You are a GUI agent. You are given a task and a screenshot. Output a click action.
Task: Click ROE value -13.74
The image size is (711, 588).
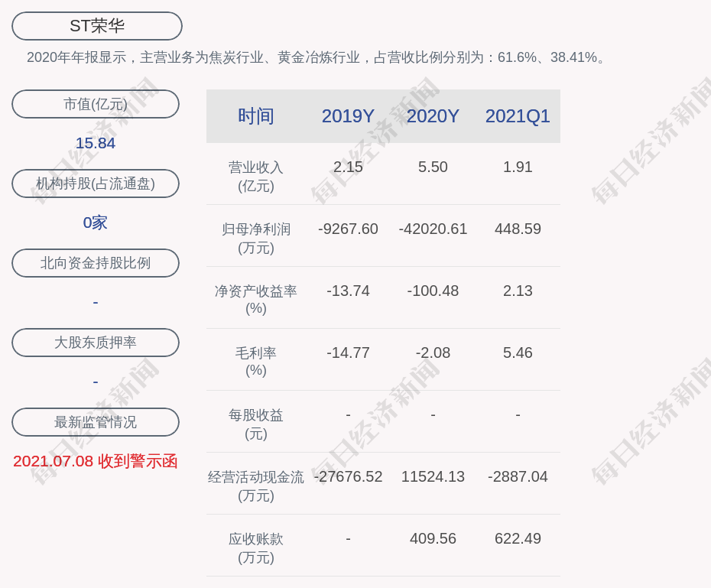pyautogui.click(x=348, y=291)
